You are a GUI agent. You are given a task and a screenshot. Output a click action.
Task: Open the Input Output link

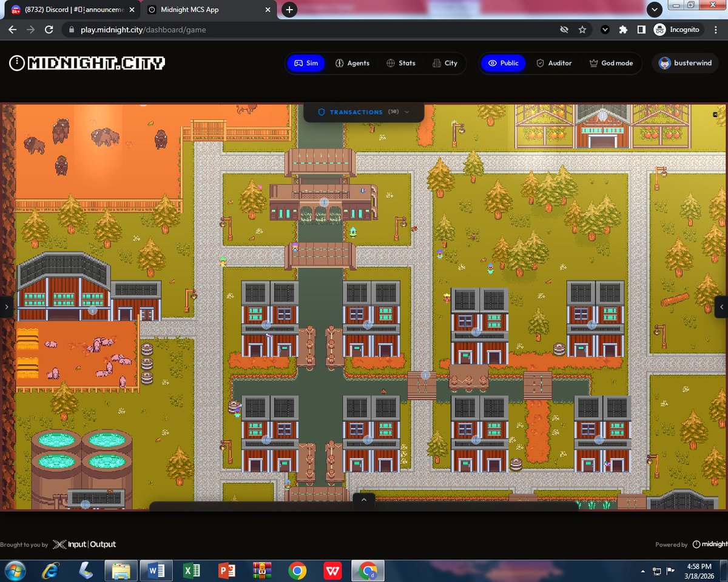(84, 544)
